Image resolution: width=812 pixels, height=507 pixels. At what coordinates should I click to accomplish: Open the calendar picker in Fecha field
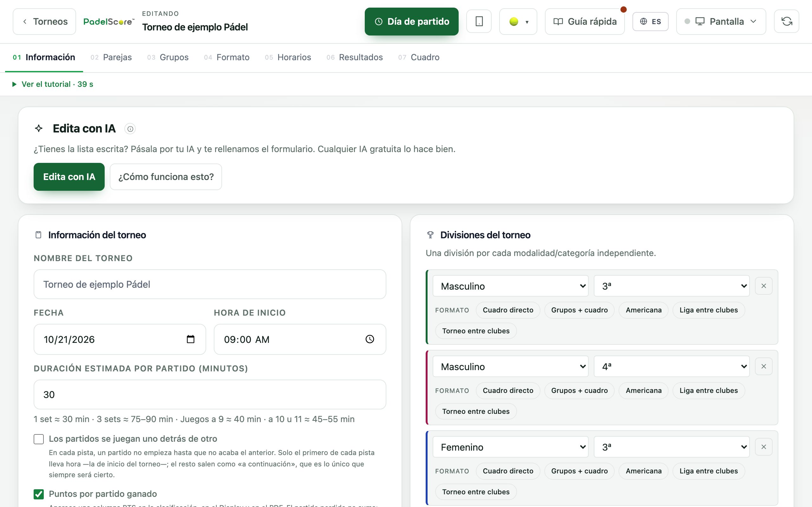191,339
